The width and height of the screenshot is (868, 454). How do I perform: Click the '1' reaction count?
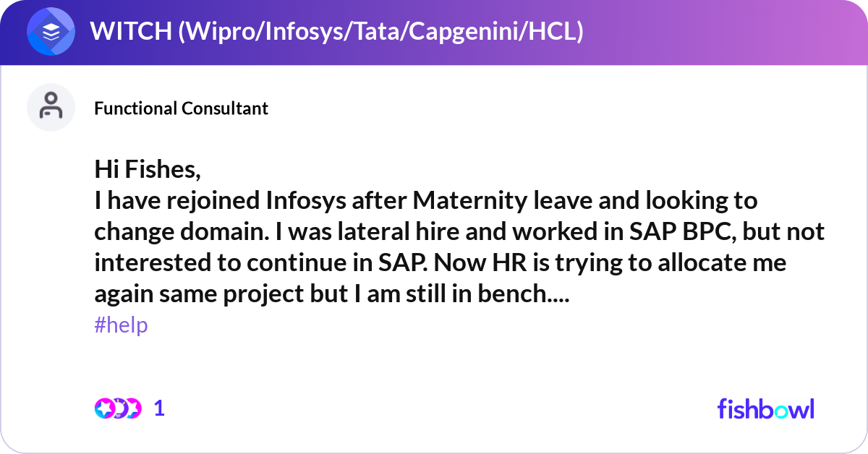[x=159, y=408]
